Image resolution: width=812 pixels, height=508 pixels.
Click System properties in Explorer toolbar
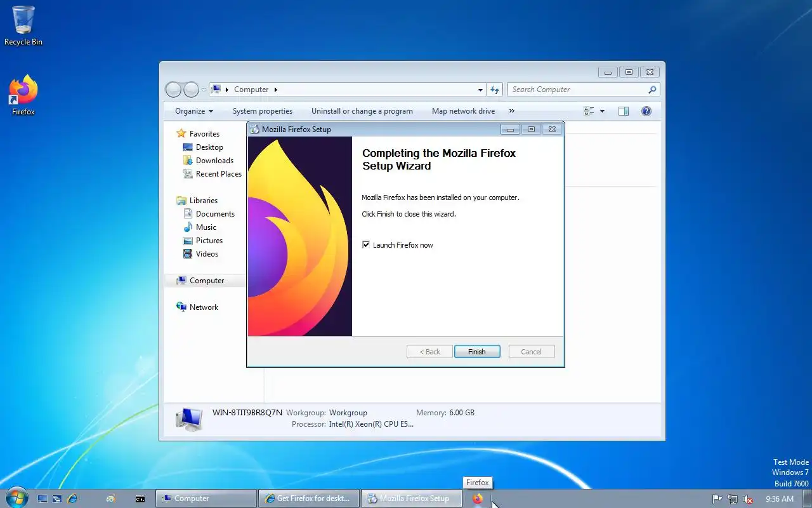tap(262, 111)
